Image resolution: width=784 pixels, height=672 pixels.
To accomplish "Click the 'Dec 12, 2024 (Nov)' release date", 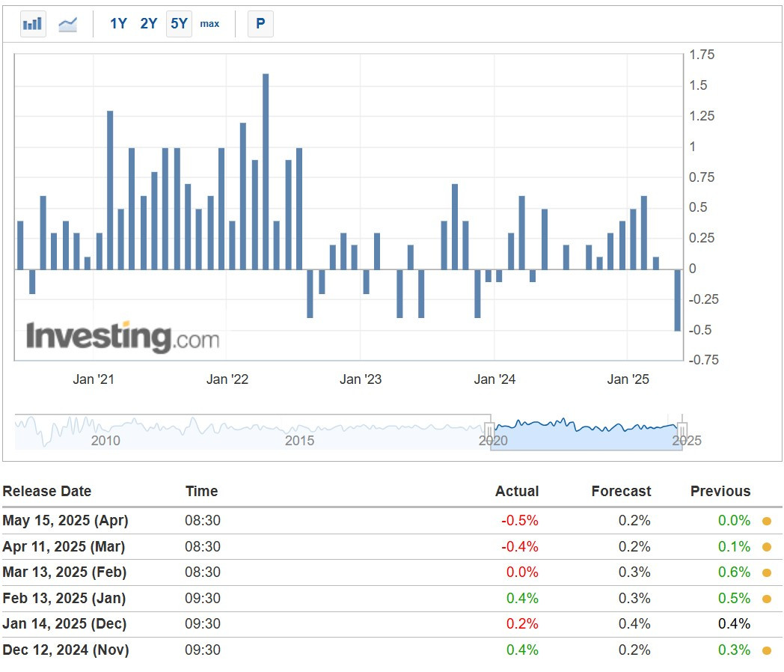I will pyautogui.click(x=66, y=650).
